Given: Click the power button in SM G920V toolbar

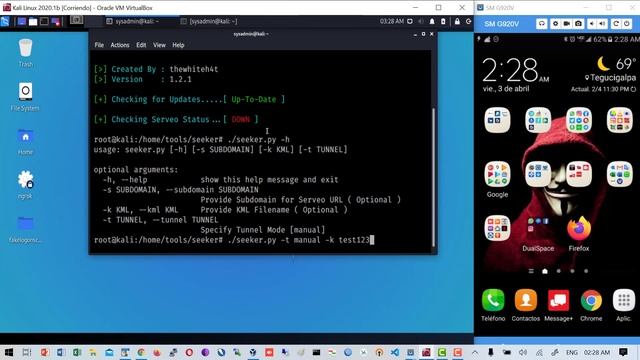Looking at the screenshot, I should [627, 24].
